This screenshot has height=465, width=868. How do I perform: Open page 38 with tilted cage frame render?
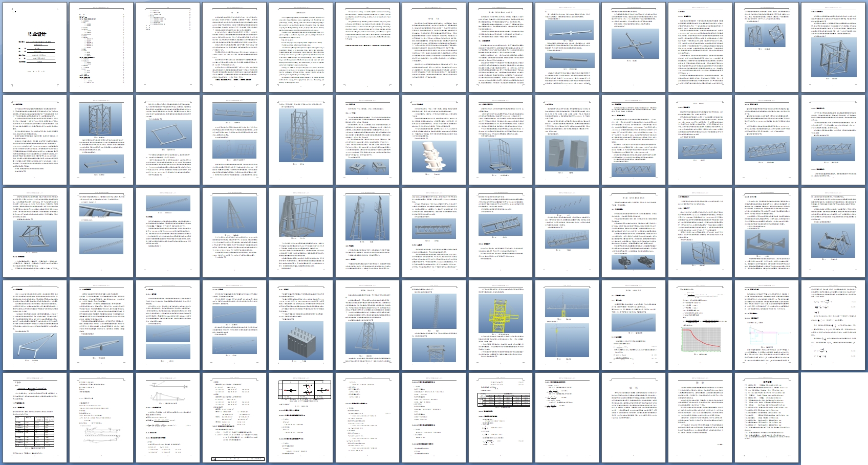pos(700,232)
